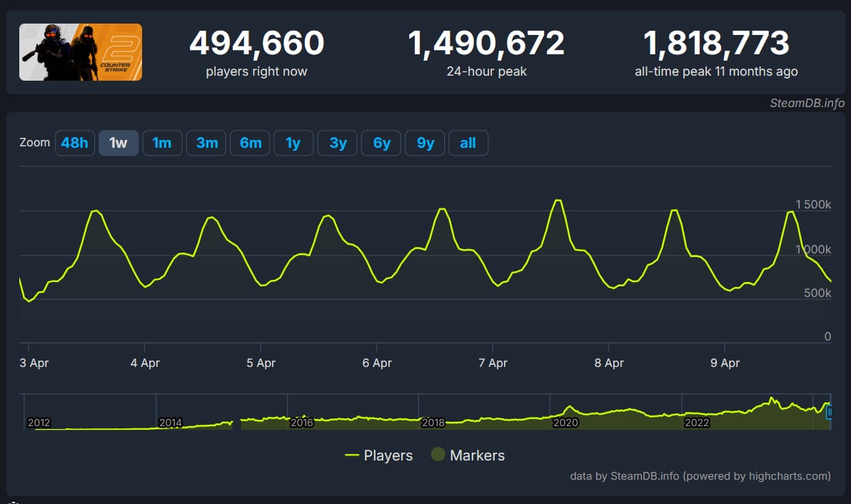Image resolution: width=851 pixels, height=504 pixels.
Task: View one year of data with 1y
Action: tap(293, 143)
